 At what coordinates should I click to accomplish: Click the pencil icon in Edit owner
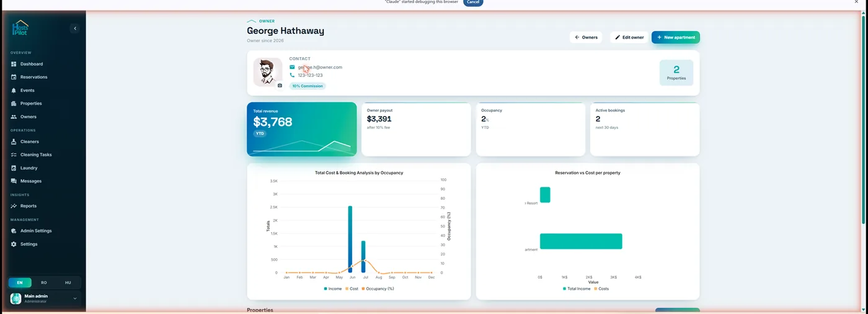618,37
